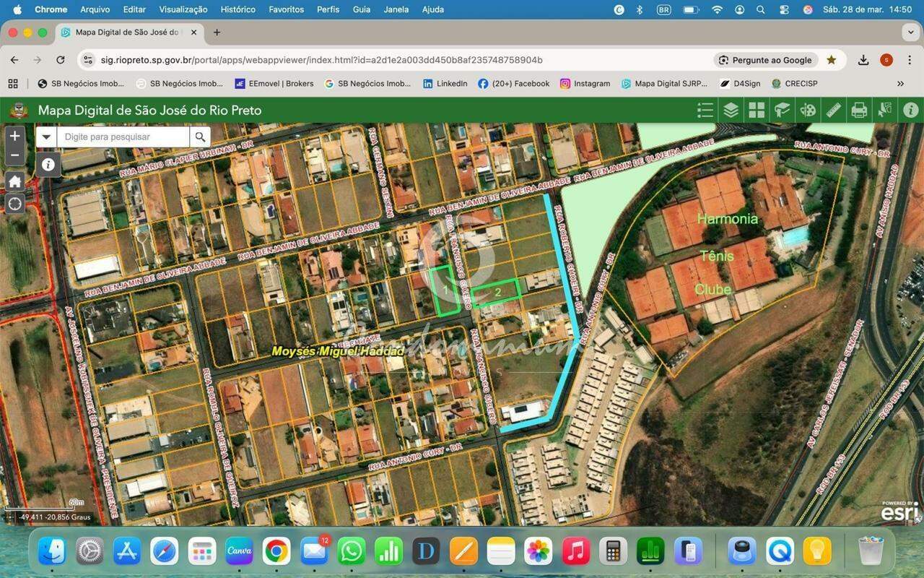Open the Visualização menu
Image resolution: width=924 pixels, height=578 pixels.
click(x=183, y=9)
